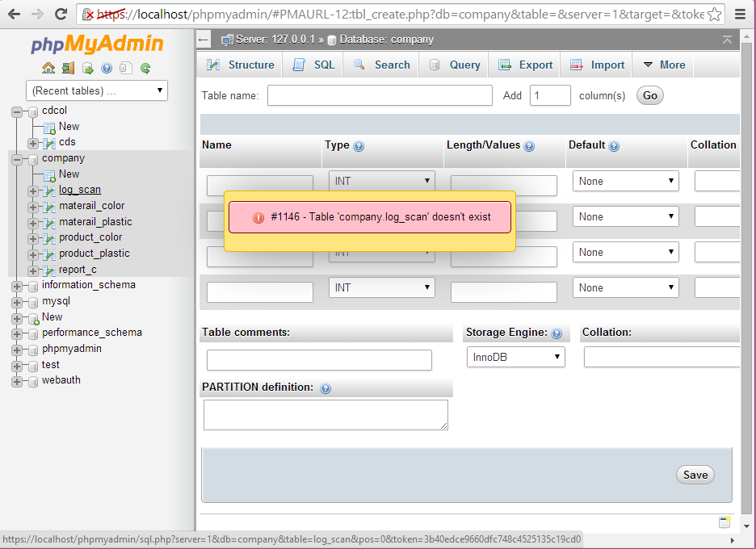The image size is (756, 549).
Task: Open the first column's INT type dropdown
Action: 381,180
